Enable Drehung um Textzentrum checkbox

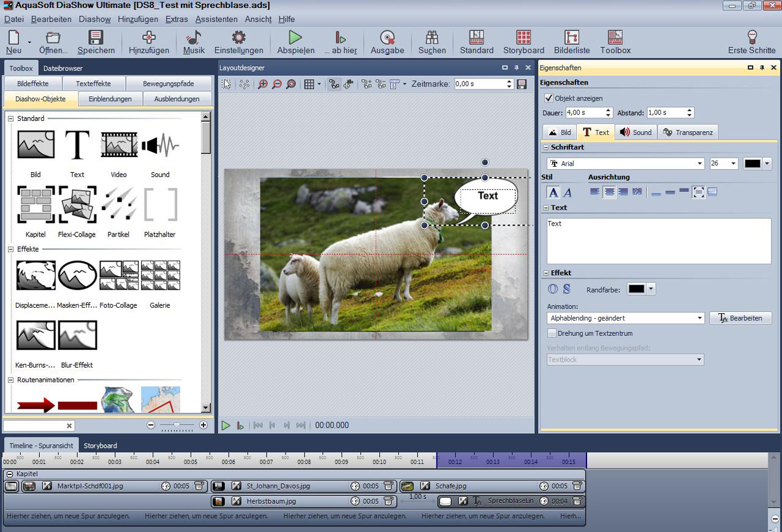(x=552, y=333)
